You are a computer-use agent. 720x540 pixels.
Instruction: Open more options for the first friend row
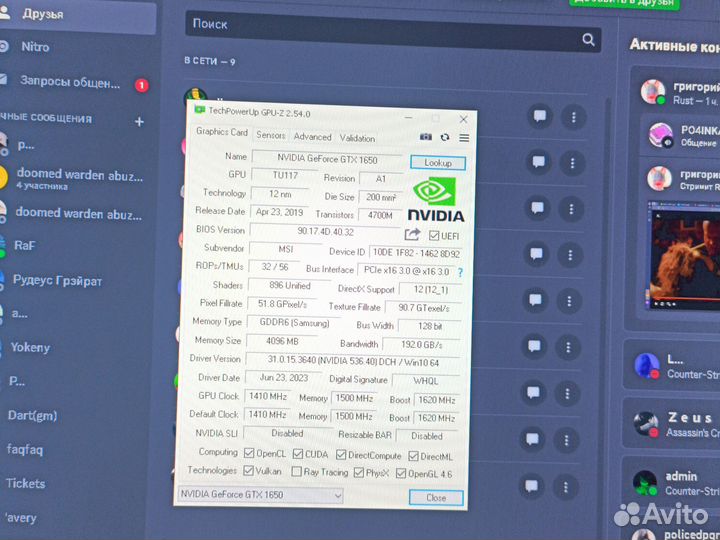click(574, 118)
